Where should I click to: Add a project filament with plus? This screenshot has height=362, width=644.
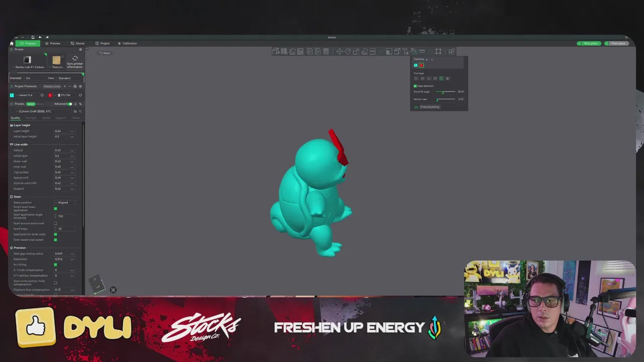click(64, 86)
